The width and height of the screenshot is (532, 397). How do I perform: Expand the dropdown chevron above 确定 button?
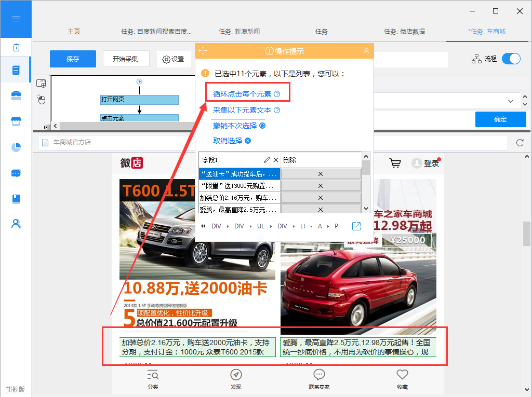(x=510, y=101)
